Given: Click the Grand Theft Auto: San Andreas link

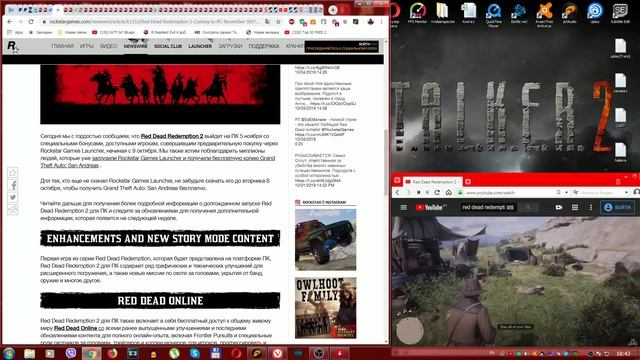Looking at the screenshot, I should click(x=158, y=162).
